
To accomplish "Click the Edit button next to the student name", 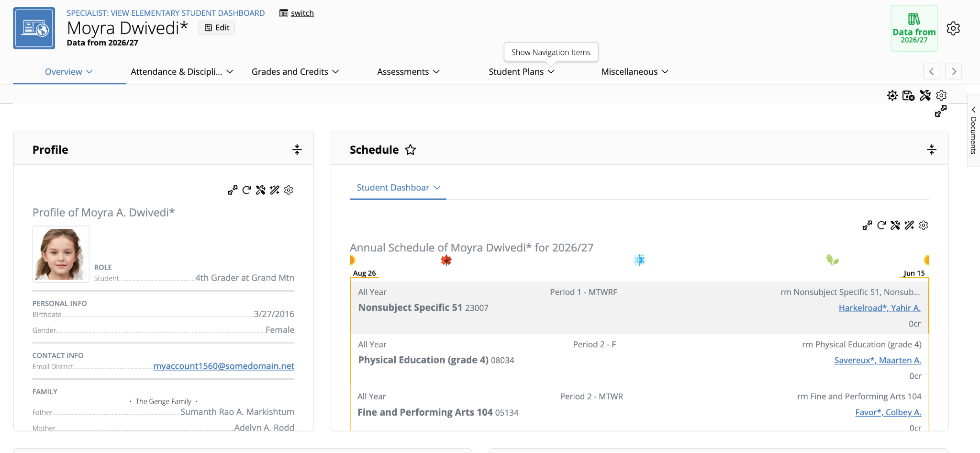I will click(x=217, y=28).
